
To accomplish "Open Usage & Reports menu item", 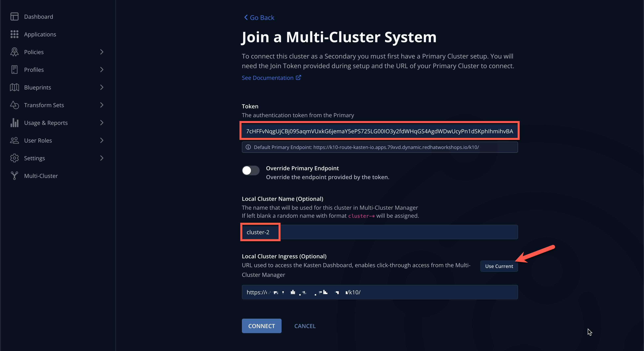I will click(x=46, y=123).
